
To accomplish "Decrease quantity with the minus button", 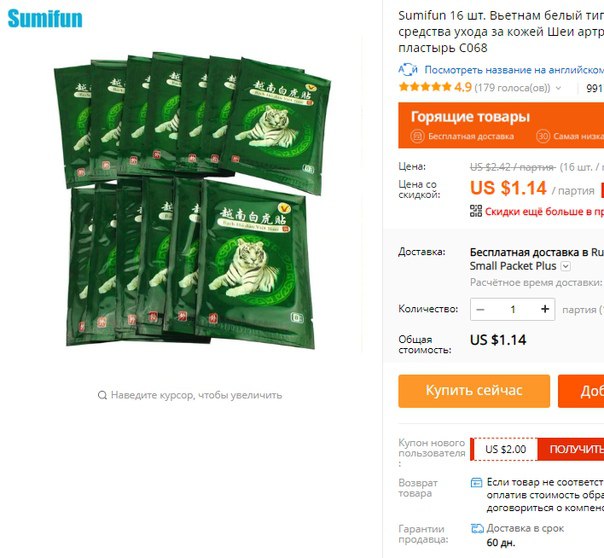I will pyautogui.click(x=480, y=309).
